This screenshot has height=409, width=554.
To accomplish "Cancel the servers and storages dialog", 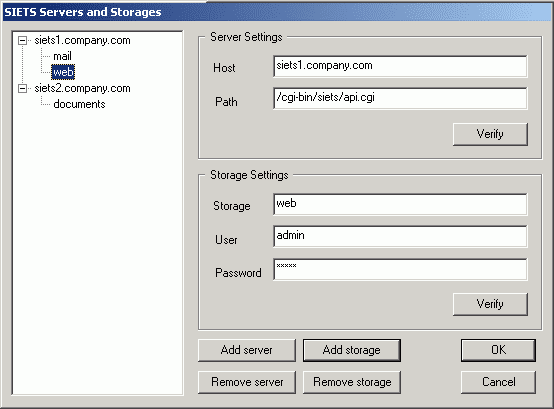I will click(498, 382).
